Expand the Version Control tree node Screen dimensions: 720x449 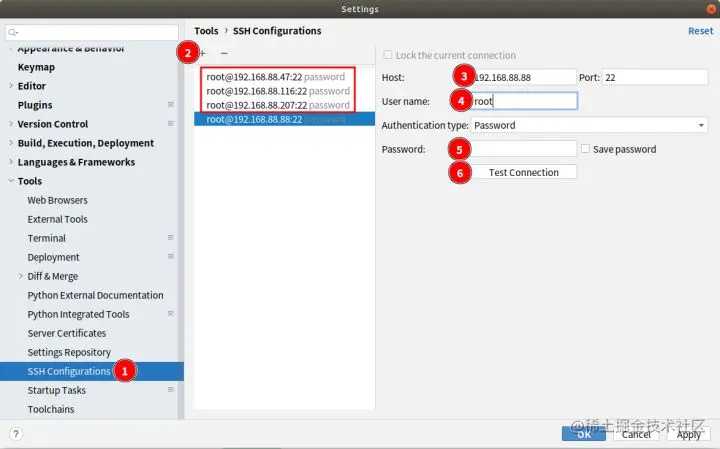(x=11, y=123)
